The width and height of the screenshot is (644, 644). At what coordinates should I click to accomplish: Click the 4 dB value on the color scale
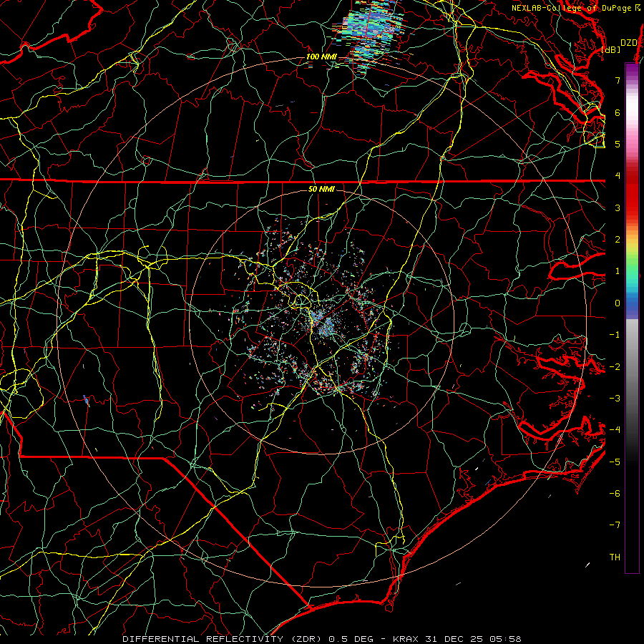point(618,176)
